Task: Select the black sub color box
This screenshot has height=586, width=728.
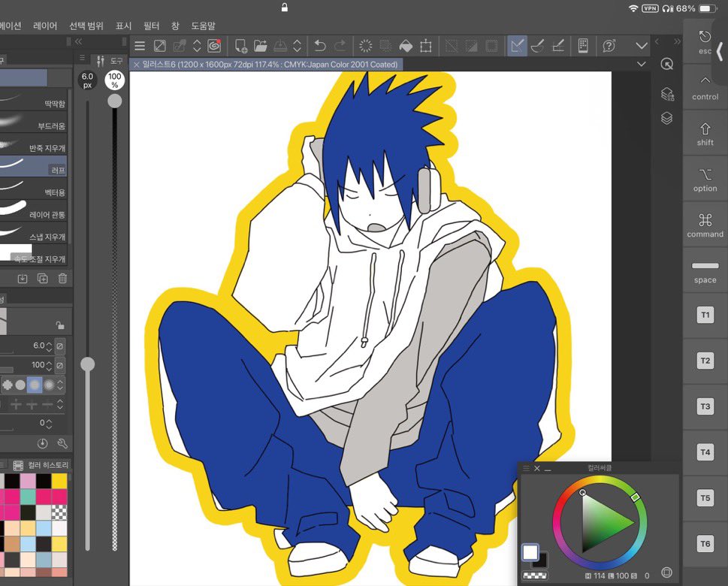Action: (541, 561)
